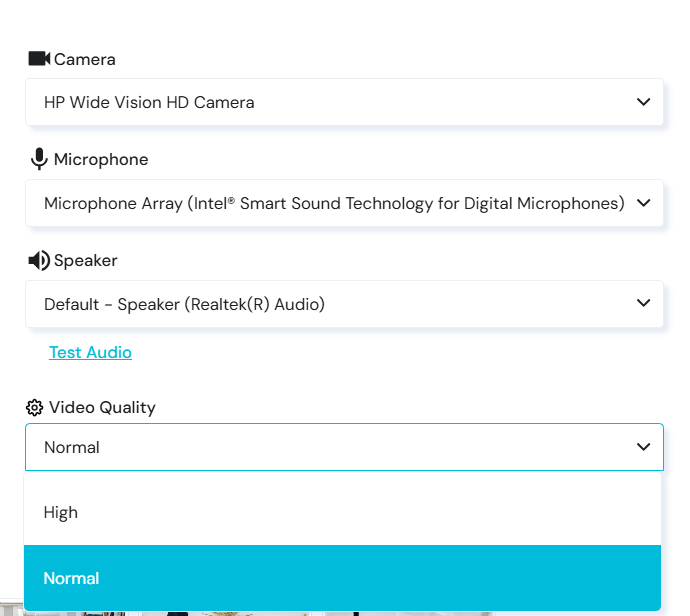Click the speaker icon beside Speaker label
The width and height of the screenshot is (690, 616).
[39, 260]
